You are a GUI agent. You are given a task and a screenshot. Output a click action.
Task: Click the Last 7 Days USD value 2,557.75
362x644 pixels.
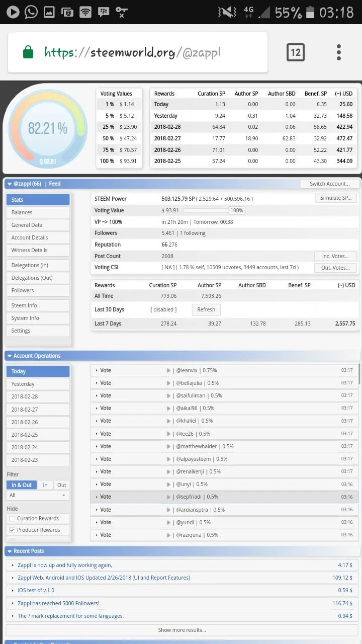point(345,324)
